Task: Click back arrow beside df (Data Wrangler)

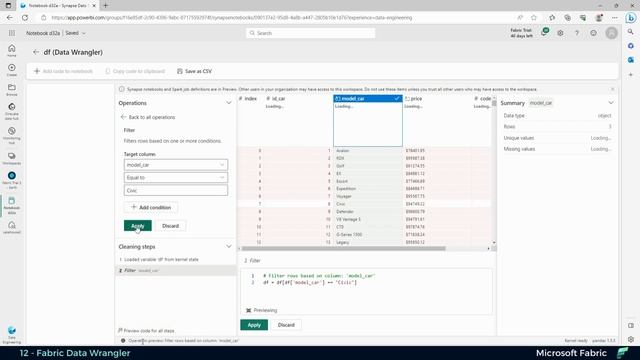Action: (x=36, y=52)
